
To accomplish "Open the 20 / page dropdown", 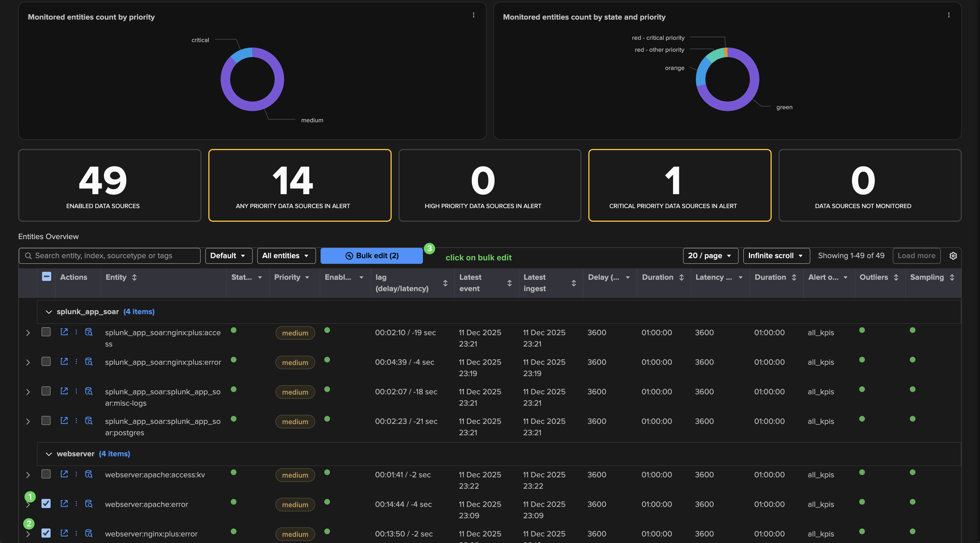I will point(710,256).
